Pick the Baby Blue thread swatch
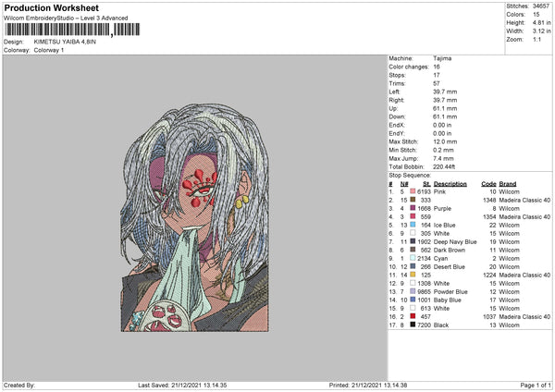This screenshot has width=555, height=392. click(x=413, y=300)
